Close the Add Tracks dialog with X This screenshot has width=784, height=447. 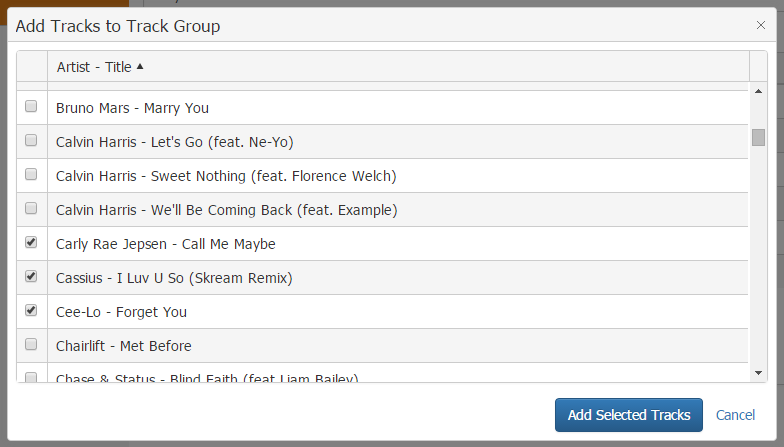[761, 25]
